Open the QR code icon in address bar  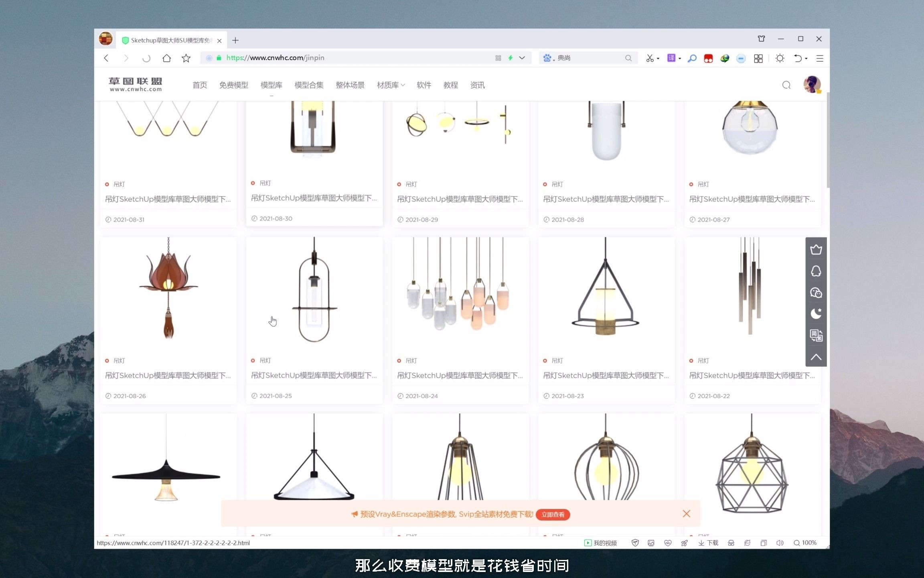pyautogui.click(x=498, y=58)
